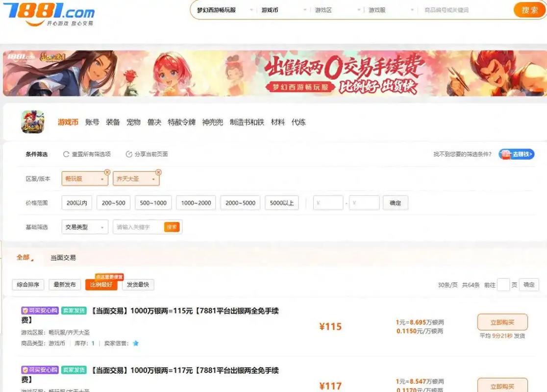Choose price range 200以内
Screen dimensions: 547x392
click(x=77, y=203)
